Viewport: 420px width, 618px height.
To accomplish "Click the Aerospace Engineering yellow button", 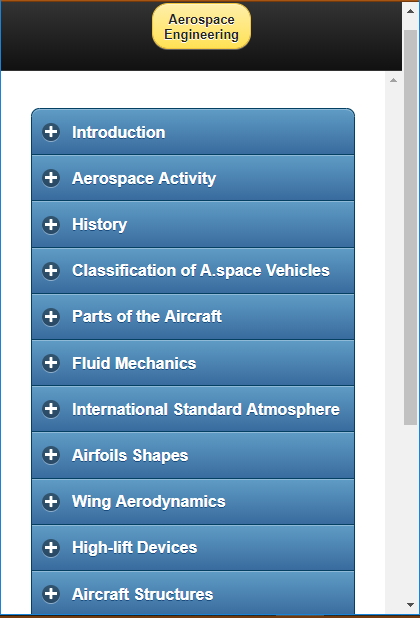I will pos(201,26).
